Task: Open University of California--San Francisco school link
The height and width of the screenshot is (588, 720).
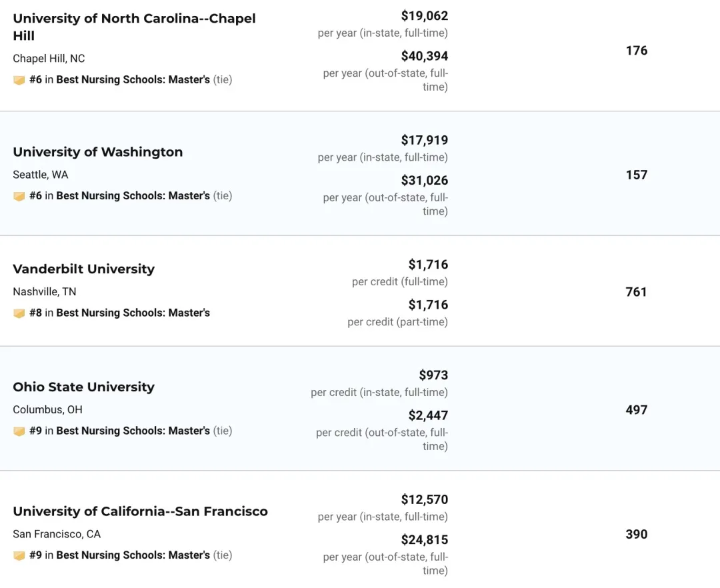Action: (x=140, y=511)
